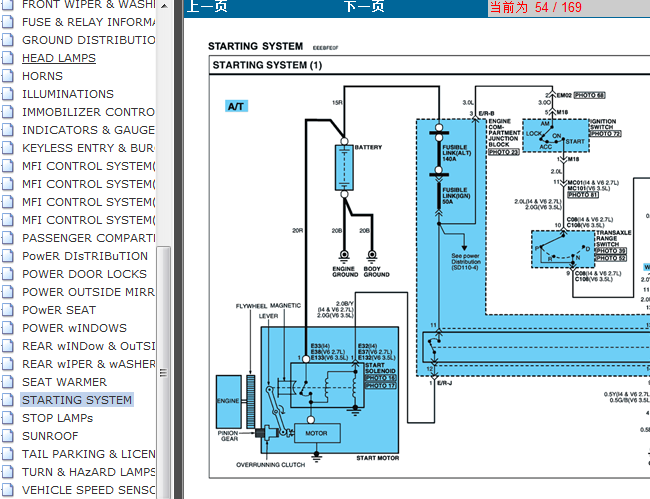Open GROUND DISTRIBUTION entry

89,40
